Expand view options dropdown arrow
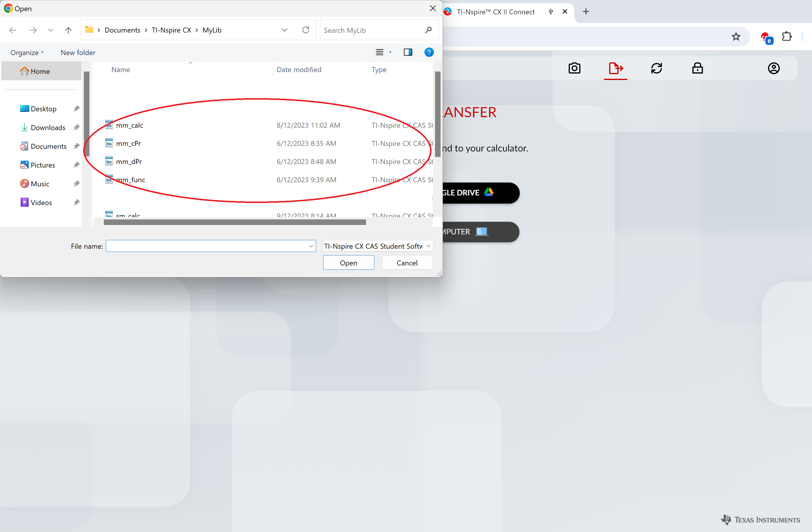This screenshot has width=812, height=532. [390, 52]
